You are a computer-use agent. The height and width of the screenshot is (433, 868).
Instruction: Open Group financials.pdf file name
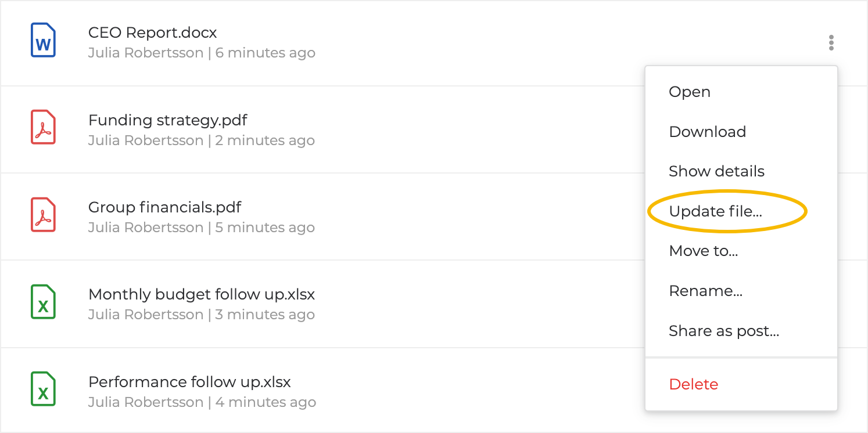coord(165,207)
